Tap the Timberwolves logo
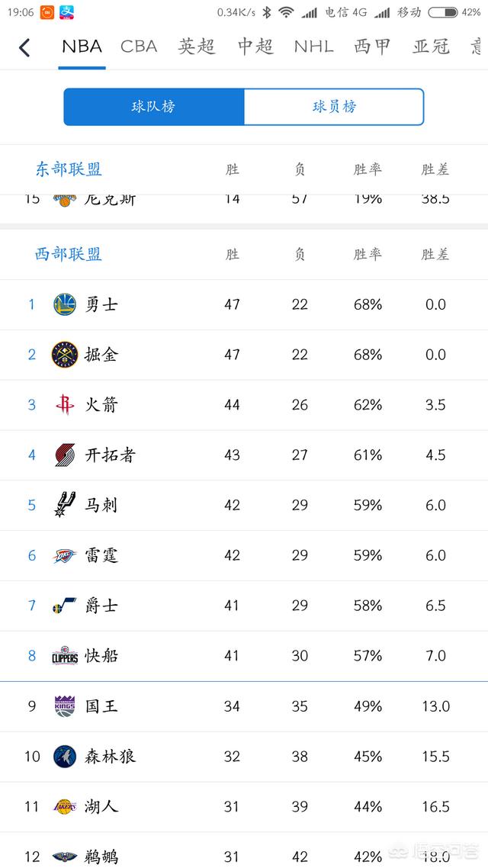This screenshot has height=868, width=488. [65, 756]
